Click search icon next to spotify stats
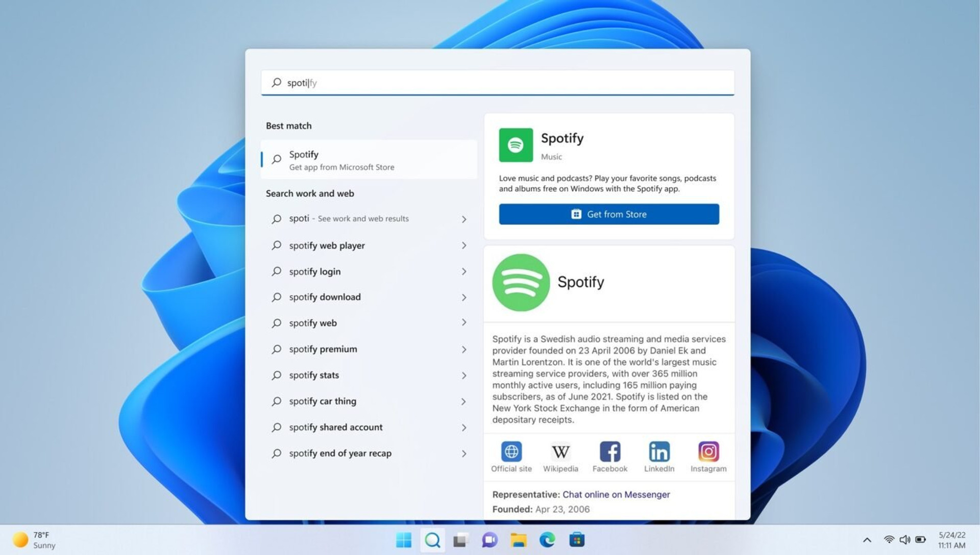 tap(276, 375)
